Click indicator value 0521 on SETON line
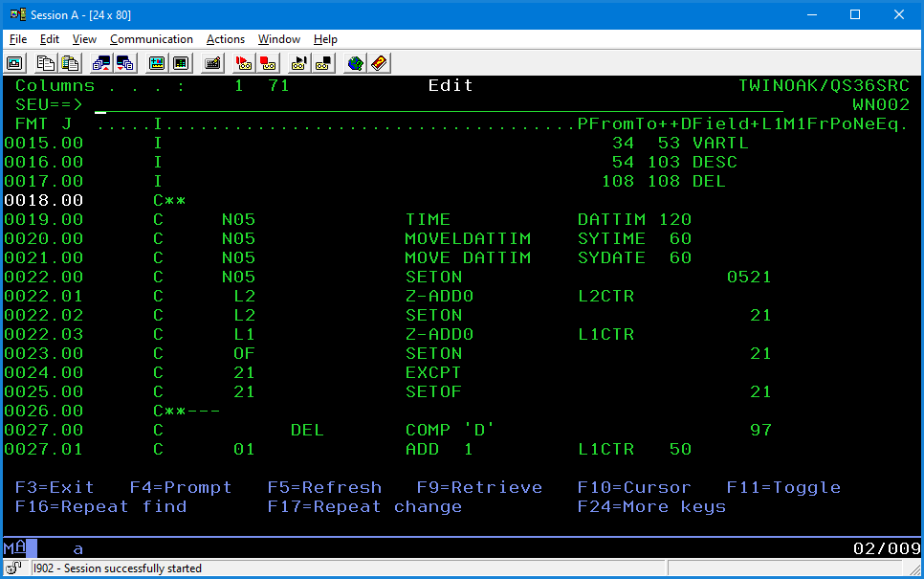This screenshot has height=579, width=924. 749,278
